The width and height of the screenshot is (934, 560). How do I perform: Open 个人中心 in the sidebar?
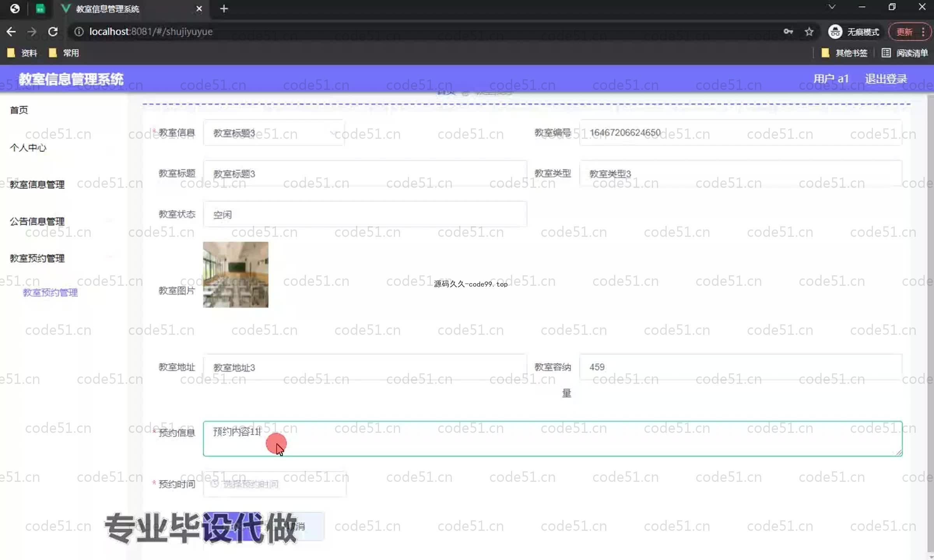click(28, 148)
